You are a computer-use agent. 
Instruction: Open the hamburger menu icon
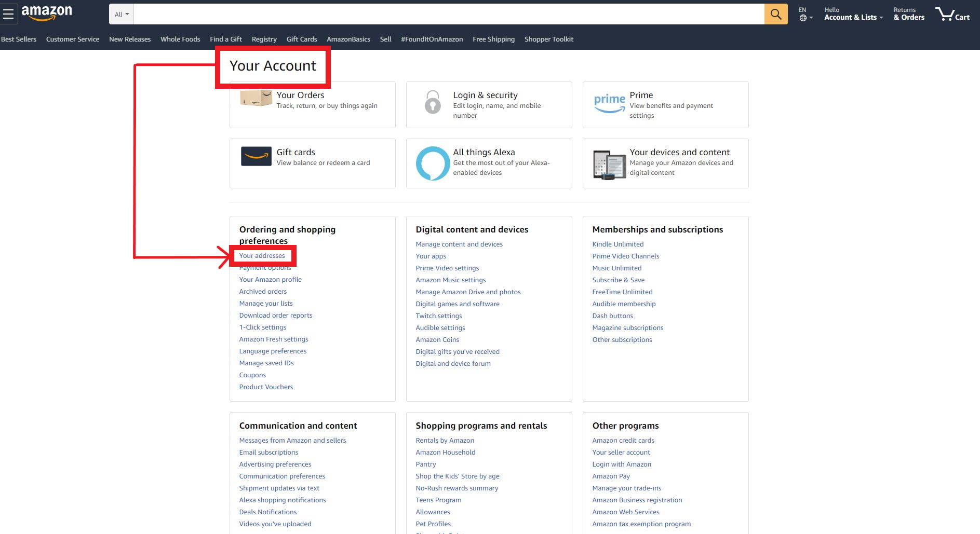pos(8,14)
